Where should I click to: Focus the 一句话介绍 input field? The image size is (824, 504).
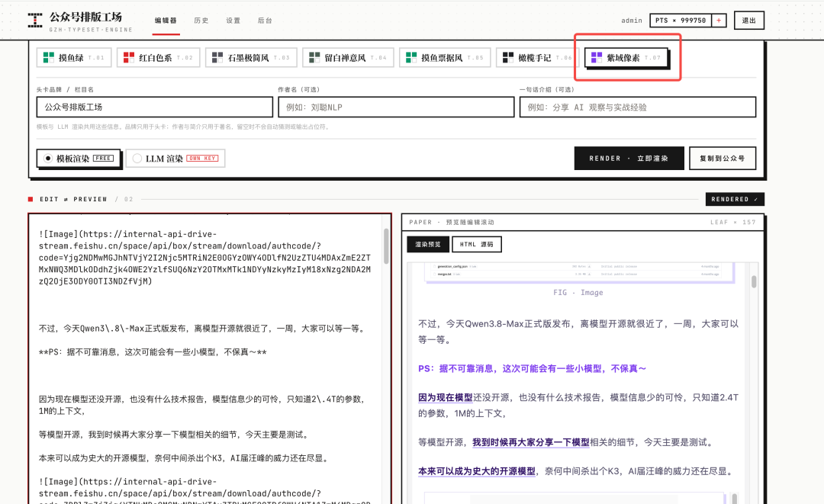(x=638, y=107)
